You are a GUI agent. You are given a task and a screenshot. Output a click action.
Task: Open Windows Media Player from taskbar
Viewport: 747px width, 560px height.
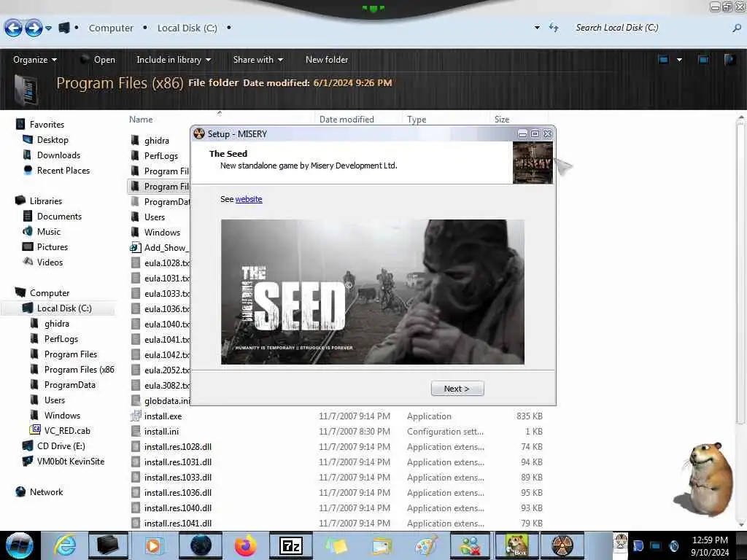(153, 545)
